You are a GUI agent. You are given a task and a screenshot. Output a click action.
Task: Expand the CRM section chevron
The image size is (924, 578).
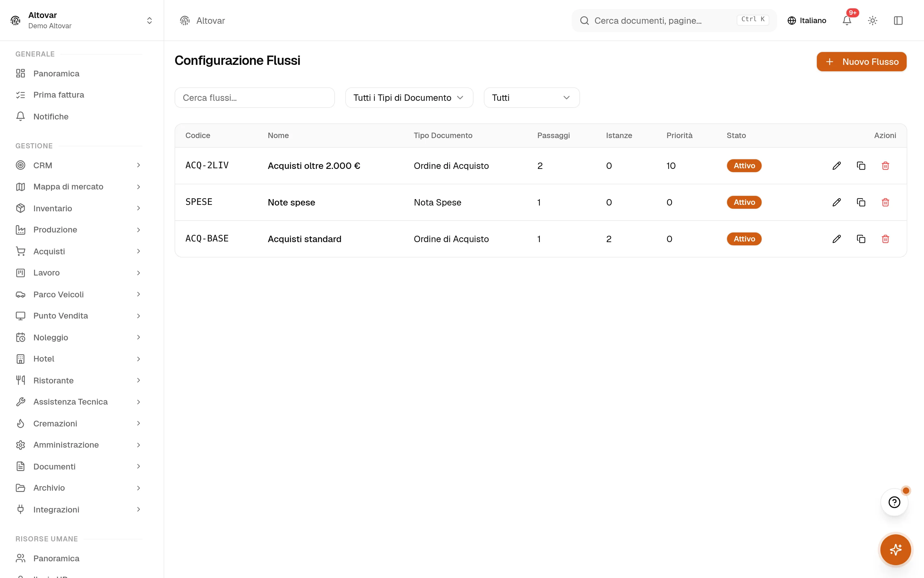139,165
